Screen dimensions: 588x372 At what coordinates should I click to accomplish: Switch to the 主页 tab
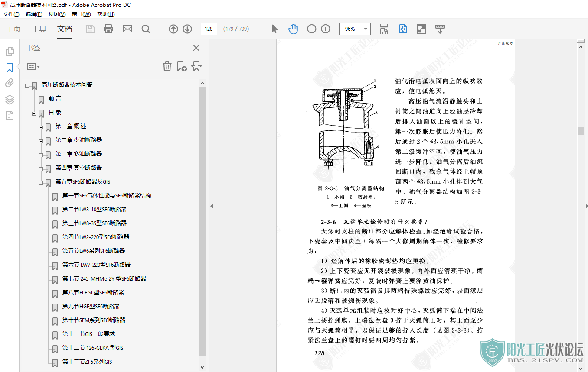click(x=13, y=29)
